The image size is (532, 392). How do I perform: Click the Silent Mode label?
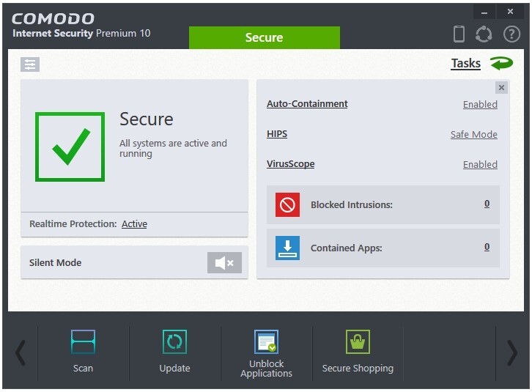tap(55, 263)
